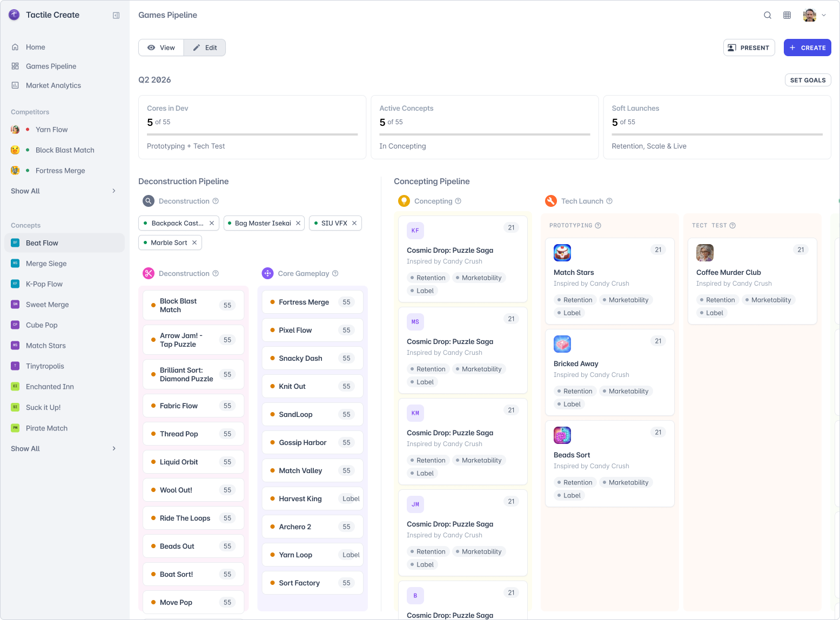
Task: Open search with the magnifier icon
Action: [768, 15]
